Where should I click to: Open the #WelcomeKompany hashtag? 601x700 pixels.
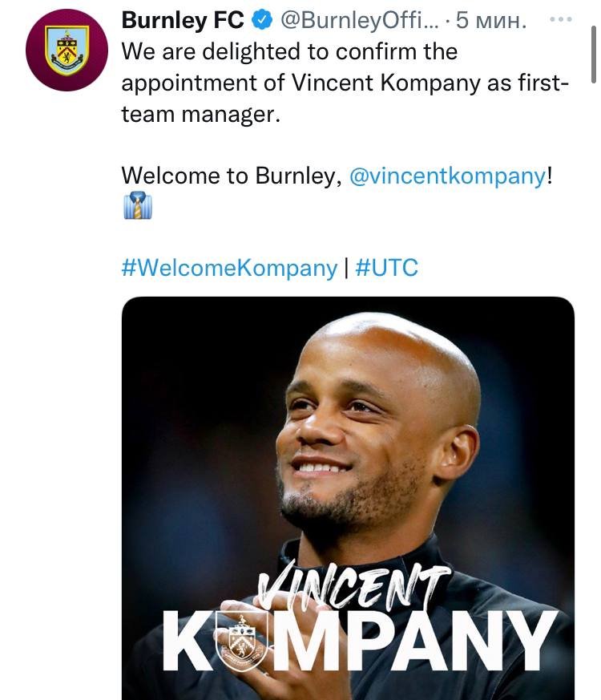pos(229,268)
